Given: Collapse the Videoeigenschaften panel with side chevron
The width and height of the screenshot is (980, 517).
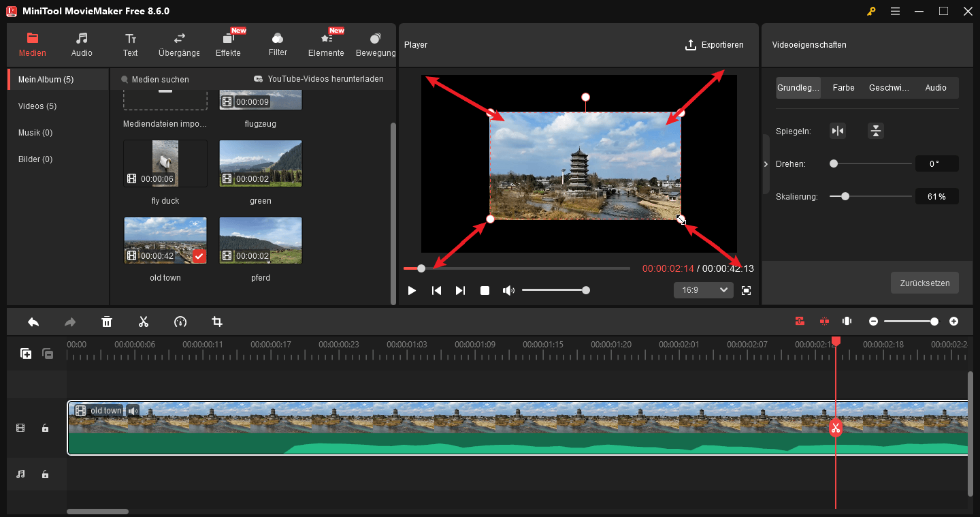Looking at the screenshot, I should tap(765, 163).
